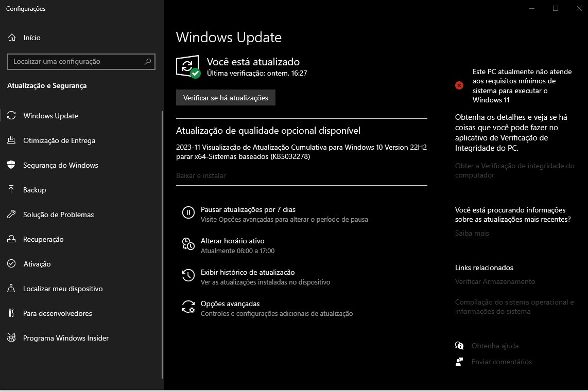Click 'Atualização de qualidade opcional disponível' heading

[x=268, y=131]
